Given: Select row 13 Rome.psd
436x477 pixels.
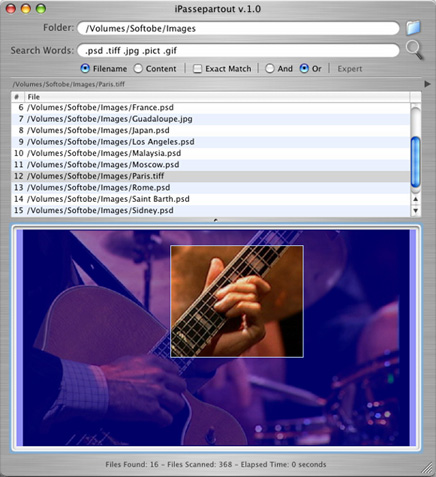Looking at the screenshot, I should 211,187.
